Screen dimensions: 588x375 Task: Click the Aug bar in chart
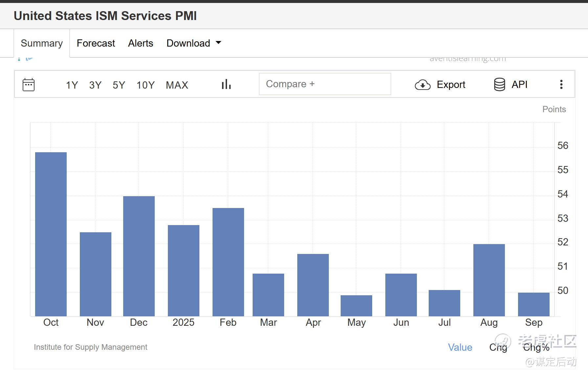[x=489, y=280]
